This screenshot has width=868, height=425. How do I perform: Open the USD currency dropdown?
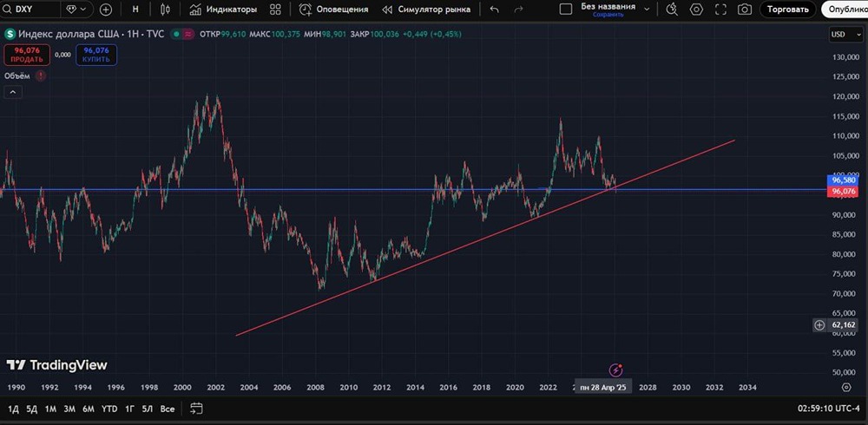(845, 35)
